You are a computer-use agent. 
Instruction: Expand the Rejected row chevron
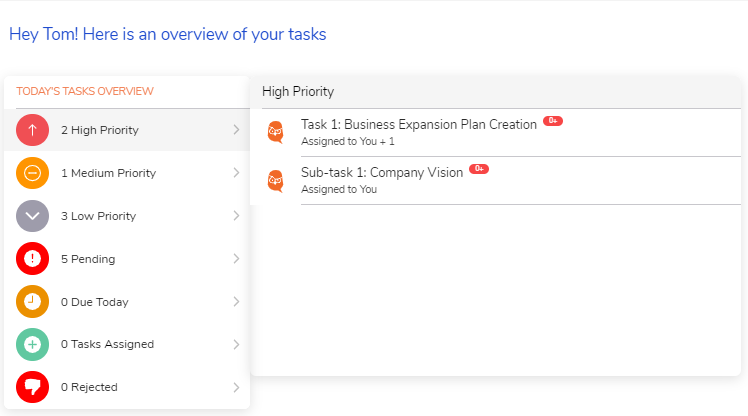[x=236, y=387]
